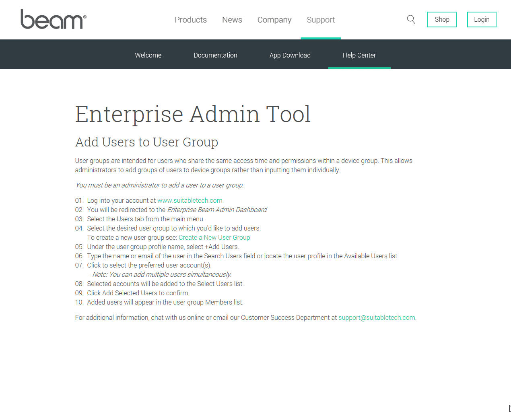Open the search magnifier icon
511x420 pixels.
click(x=411, y=19)
